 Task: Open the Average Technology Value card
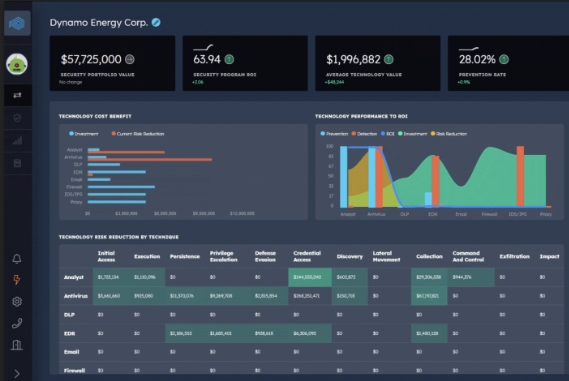(x=378, y=63)
